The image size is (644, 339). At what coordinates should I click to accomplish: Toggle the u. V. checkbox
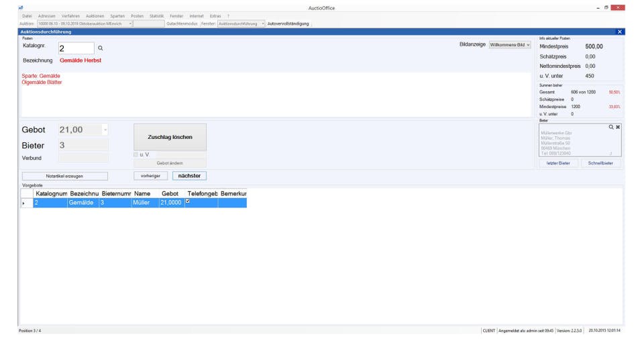(x=136, y=154)
